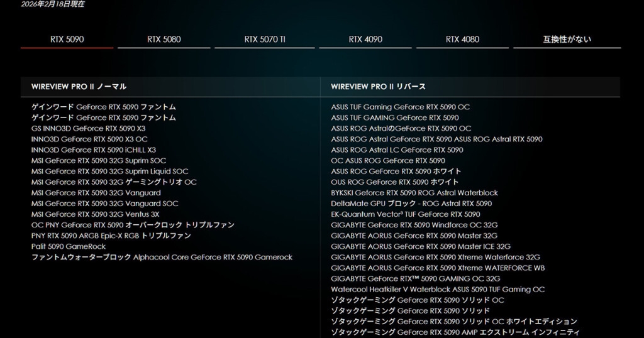The height and width of the screenshot is (338, 644).
Task: Open the RTX 5070 Ti tab
Action: pyautogui.click(x=265, y=40)
